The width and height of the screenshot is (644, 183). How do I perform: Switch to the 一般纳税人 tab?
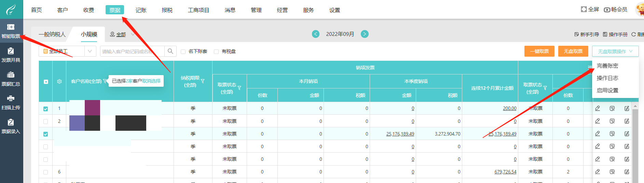[x=52, y=34]
